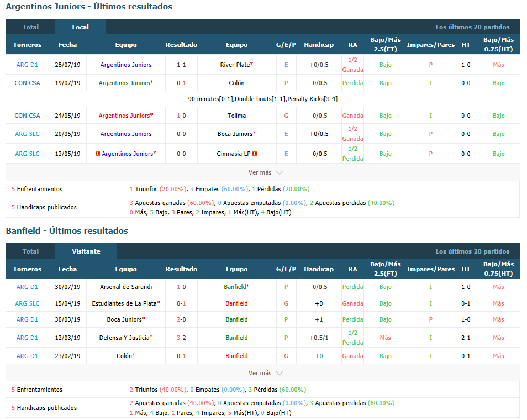Select the Local tab

80,27
